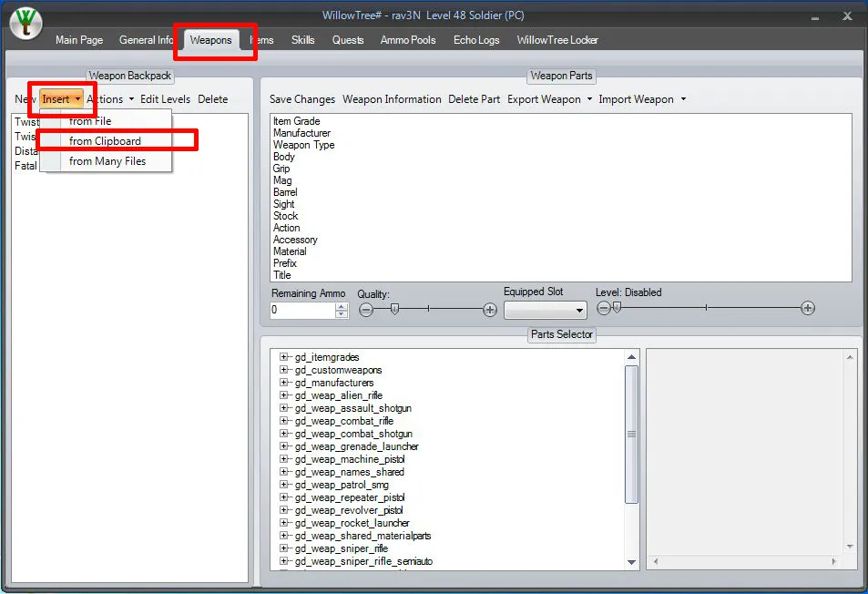Expand the gd_manufacturers tree node
The width and height of the screenshot is (868, 594).
284,383
